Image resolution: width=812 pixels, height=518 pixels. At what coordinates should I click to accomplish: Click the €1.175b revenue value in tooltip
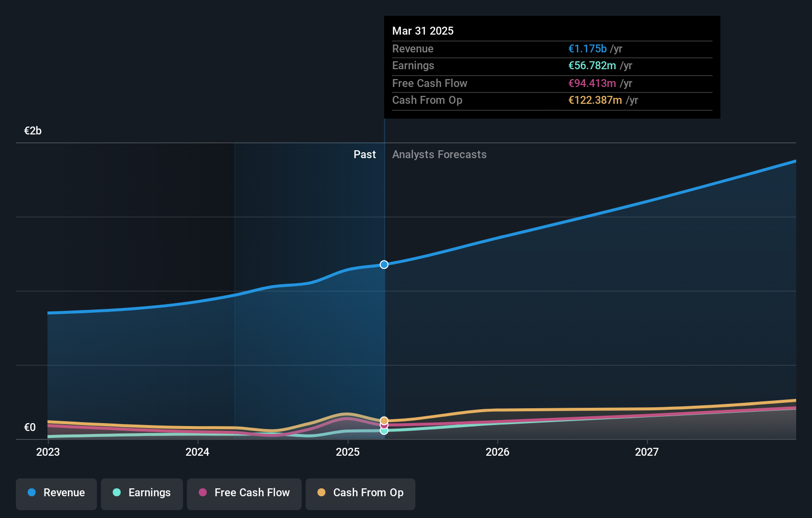click(587, 48)
